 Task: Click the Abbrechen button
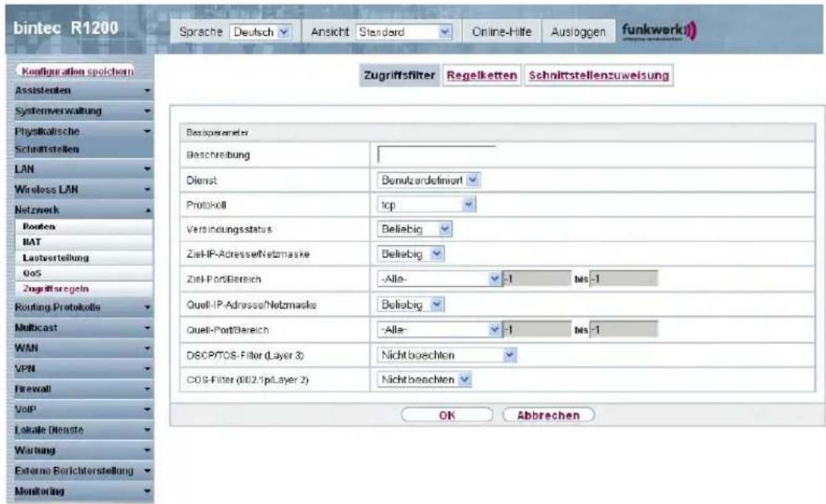click(x=549, y=415)
